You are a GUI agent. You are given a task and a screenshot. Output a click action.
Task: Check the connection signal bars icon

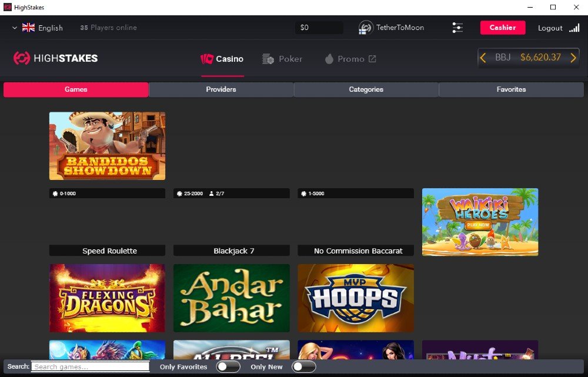click(574, 28)
